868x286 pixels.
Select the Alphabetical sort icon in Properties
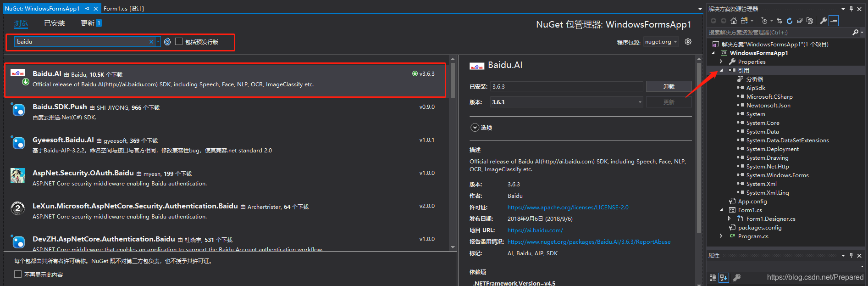724,278
